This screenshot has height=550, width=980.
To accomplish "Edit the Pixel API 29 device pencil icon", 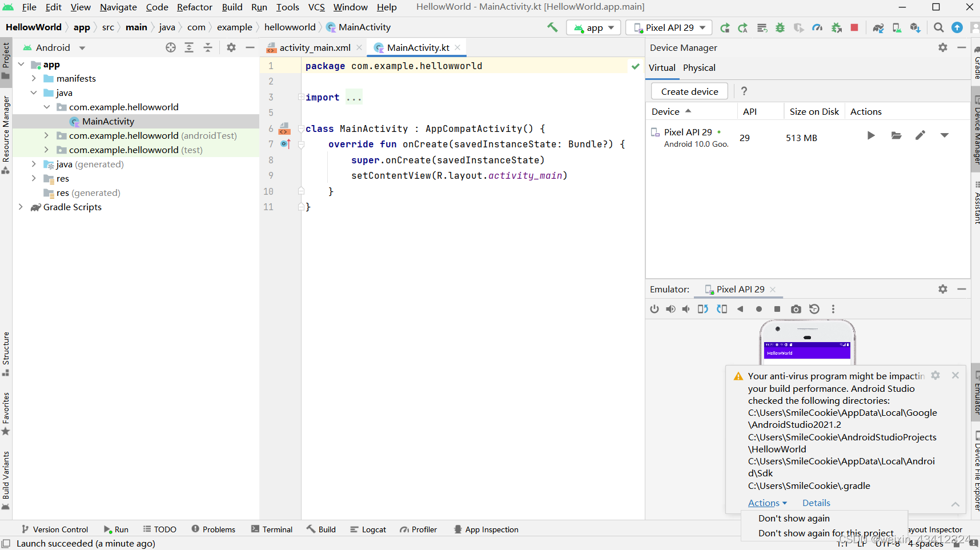I will [x=920, y=135].
